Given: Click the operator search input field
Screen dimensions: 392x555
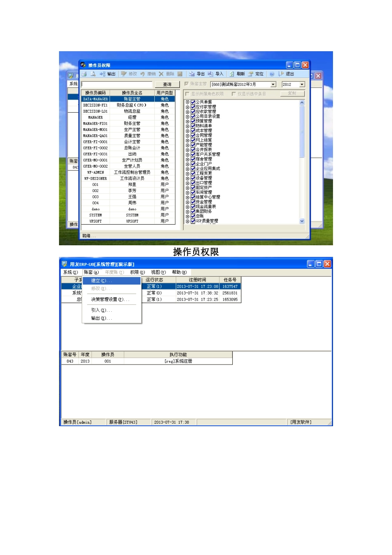Looking at the screenshot, I should pyautogui.click(x=117, y=84).
